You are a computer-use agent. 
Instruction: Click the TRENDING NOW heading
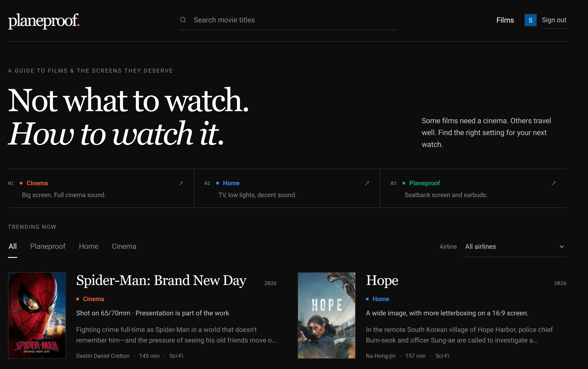(x=32, y=227)
